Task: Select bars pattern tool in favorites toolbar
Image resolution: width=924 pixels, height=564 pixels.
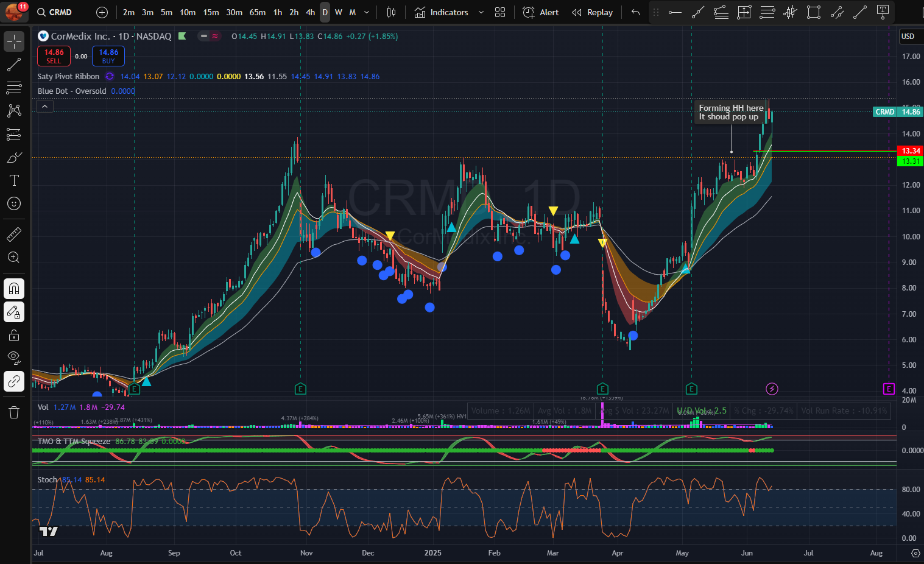Action: [791, 12]
